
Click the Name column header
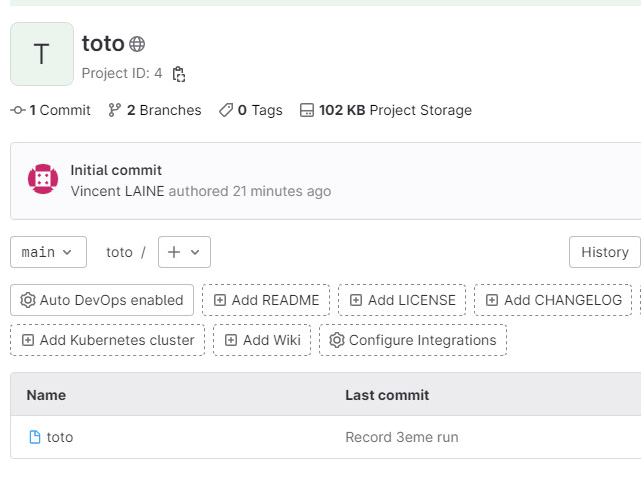(x=46, y=395)
